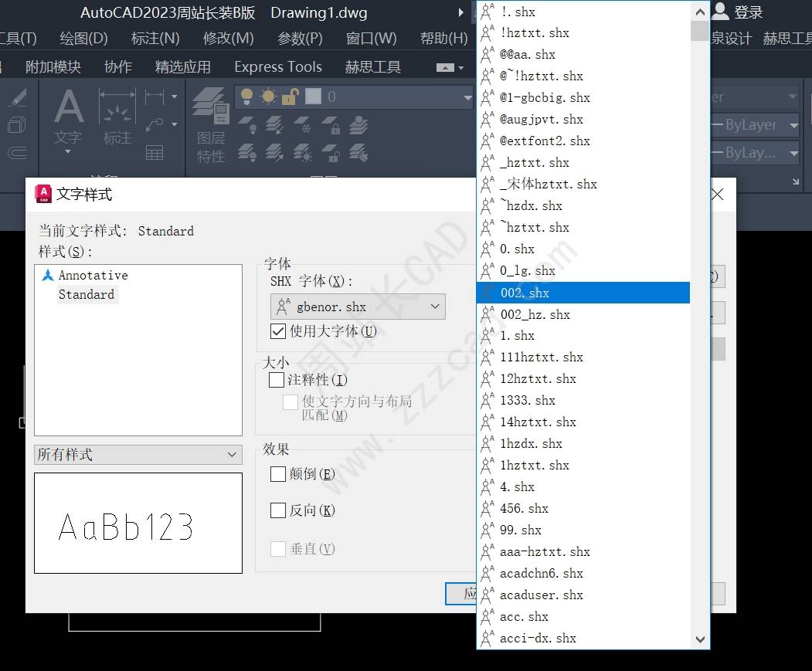Choose @1-gbcbig.shx in font list

click(583, 97)
